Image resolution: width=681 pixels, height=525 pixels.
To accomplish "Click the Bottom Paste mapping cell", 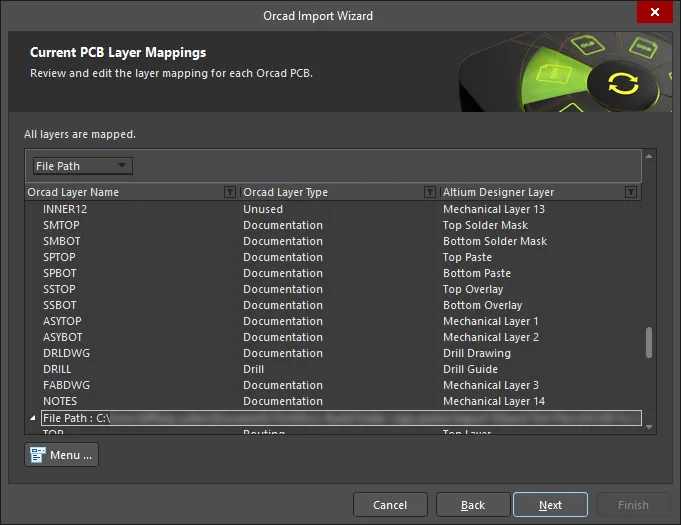I will tap(477, 273).
